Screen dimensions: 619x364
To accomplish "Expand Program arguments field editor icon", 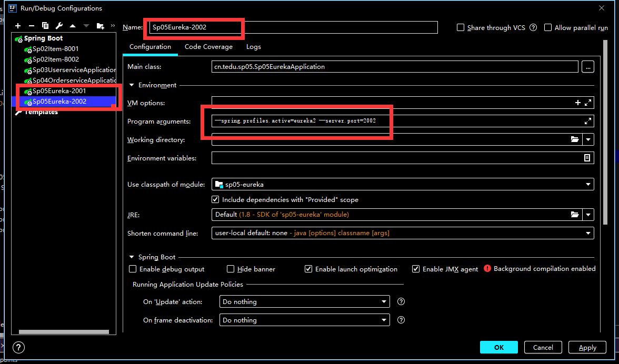I will point(588,121).
